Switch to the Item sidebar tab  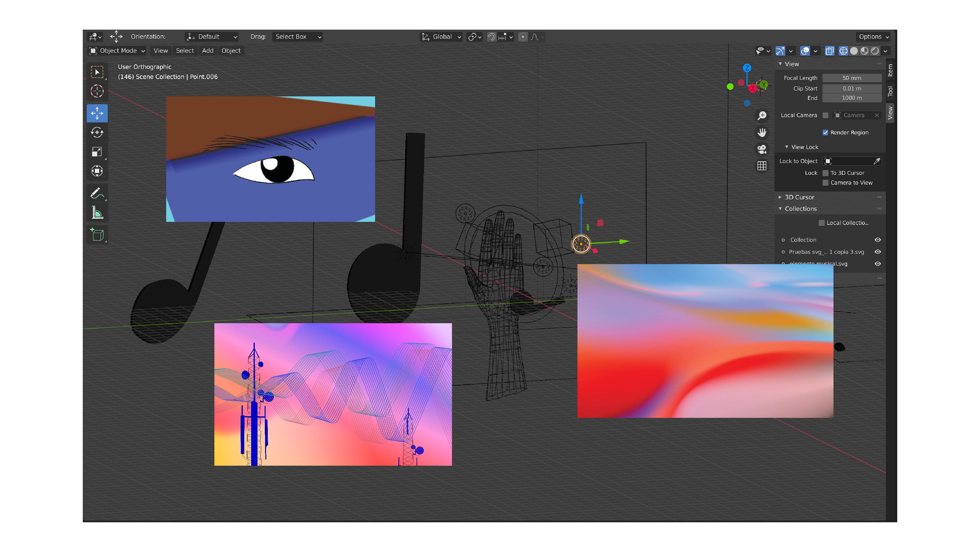890,70
